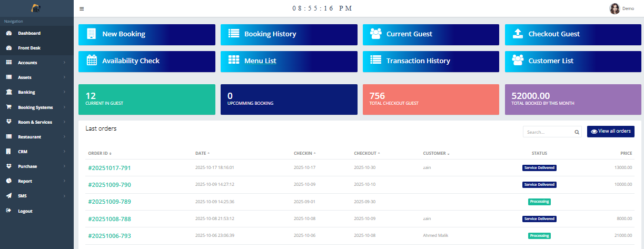Click the Demo user avatar

click(615, 8)
